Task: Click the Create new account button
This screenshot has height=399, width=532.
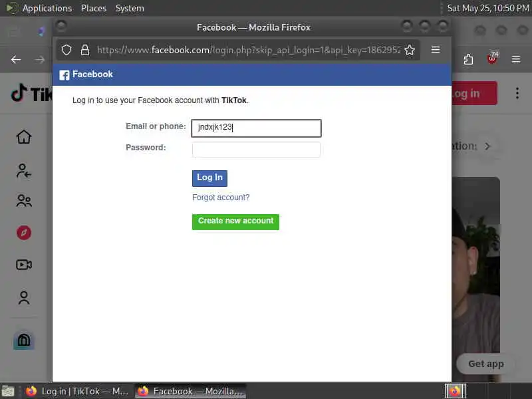Action: click(x=235, y=221)
